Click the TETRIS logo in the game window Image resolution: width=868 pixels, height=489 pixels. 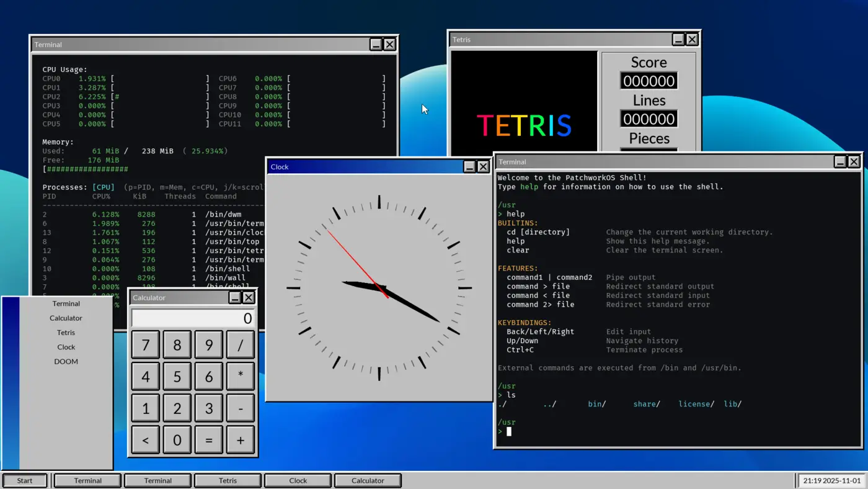pos(524,125)
